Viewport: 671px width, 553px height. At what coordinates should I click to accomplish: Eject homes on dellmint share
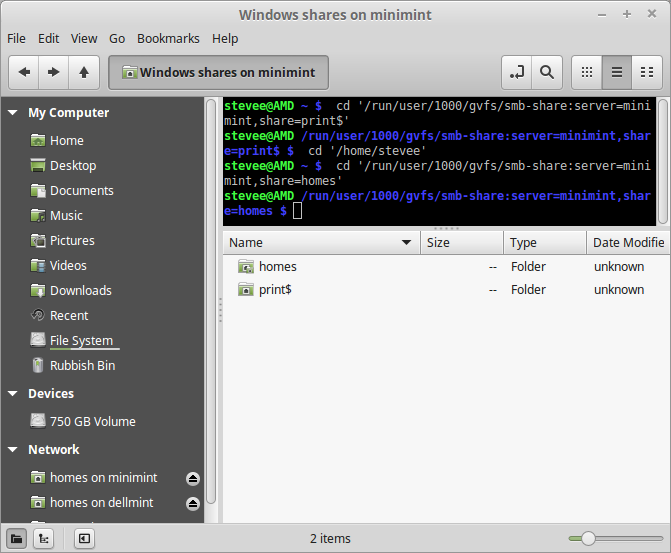point(193,503)
